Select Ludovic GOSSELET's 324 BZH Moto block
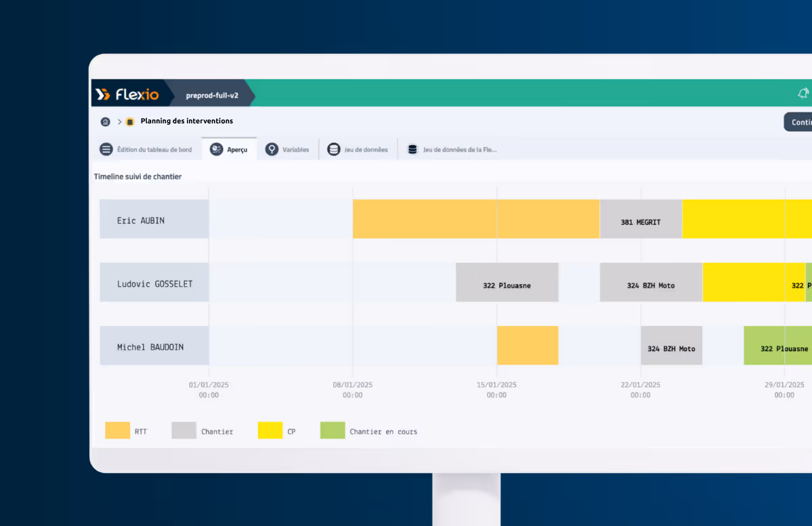This screenshot has width=812, height=526. (651, 282)
